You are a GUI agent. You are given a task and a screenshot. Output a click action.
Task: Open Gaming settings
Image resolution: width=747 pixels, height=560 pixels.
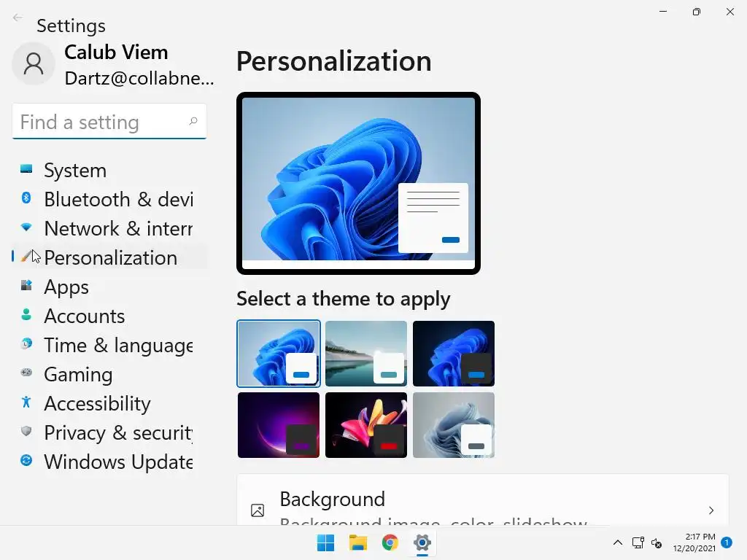(109, 374)
